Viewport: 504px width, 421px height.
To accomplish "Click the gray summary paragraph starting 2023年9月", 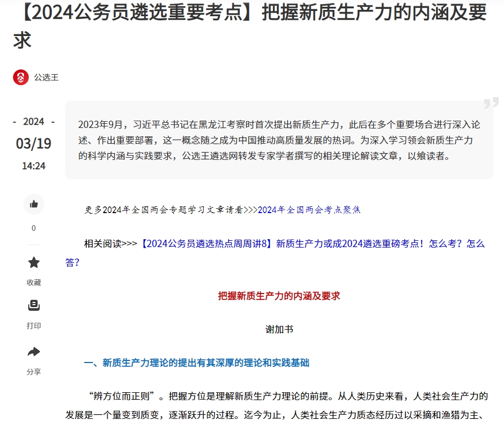I will [x=279, y=140].
